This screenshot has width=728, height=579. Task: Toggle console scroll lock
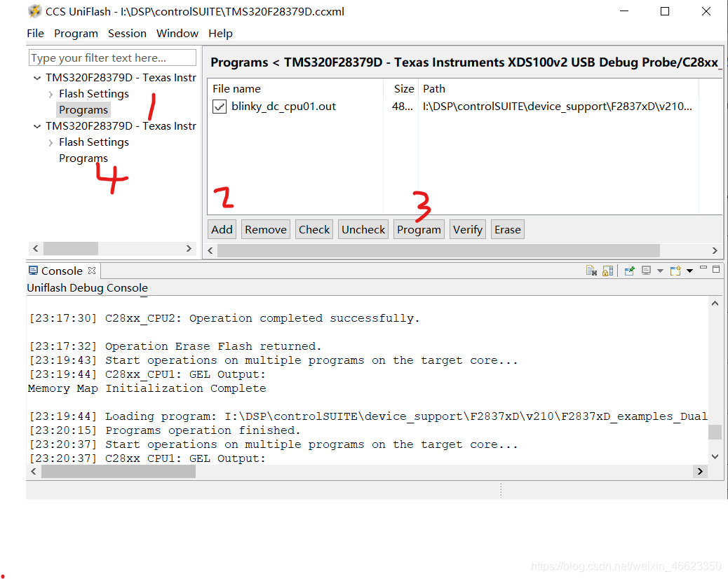[x=608, y=271]
